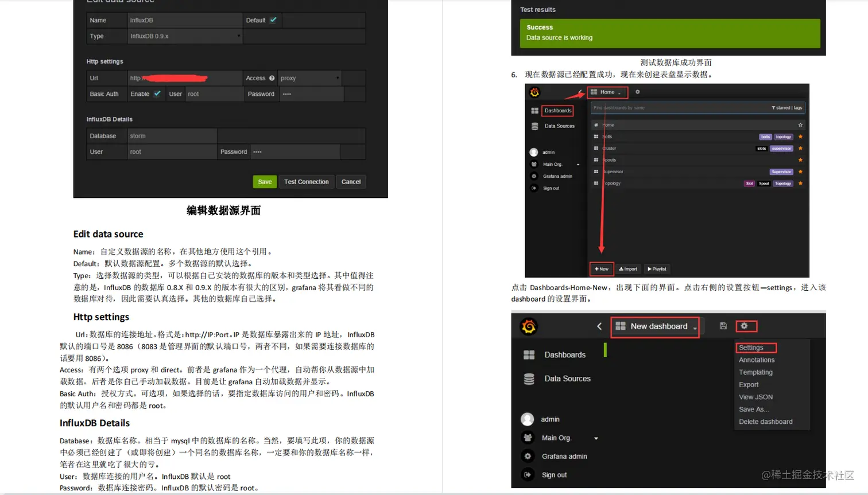Screen dimensions: 868x495
Task: Click the Grafana admin shield icon
Action: (x=528, y=455)
